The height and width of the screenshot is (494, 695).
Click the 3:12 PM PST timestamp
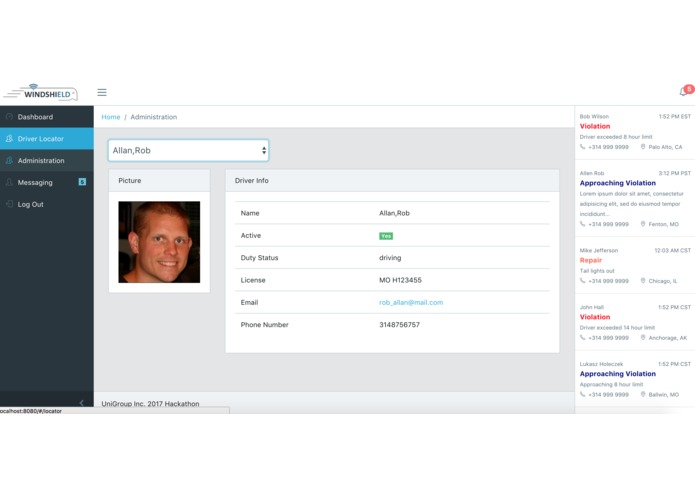coord(675,173)
